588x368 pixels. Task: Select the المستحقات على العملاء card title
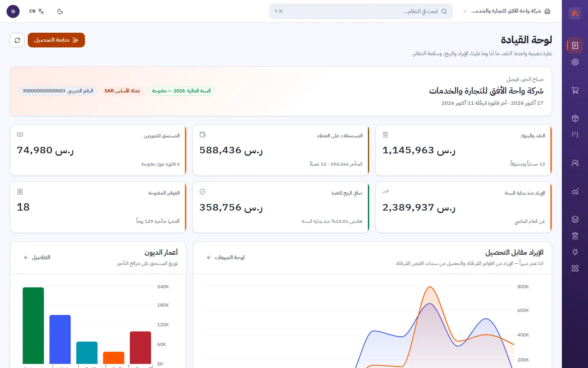click(x=340, y=136)
